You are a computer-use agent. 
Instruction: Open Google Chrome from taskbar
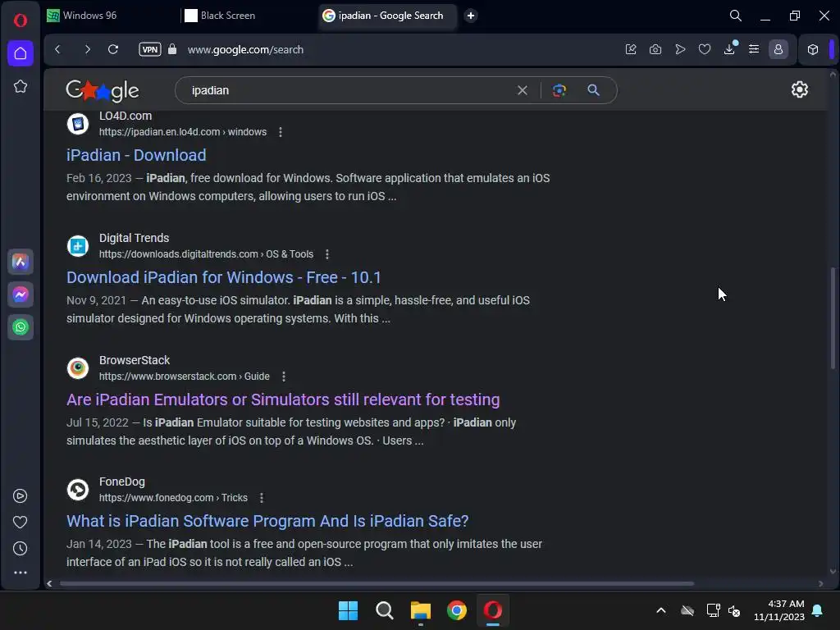456,610
